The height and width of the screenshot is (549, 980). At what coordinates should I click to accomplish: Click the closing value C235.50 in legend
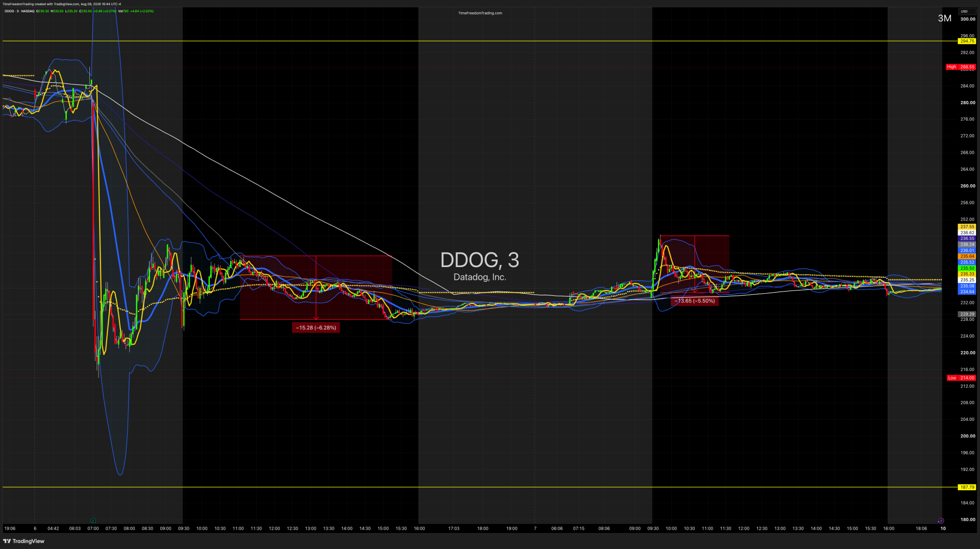(86, 11)
